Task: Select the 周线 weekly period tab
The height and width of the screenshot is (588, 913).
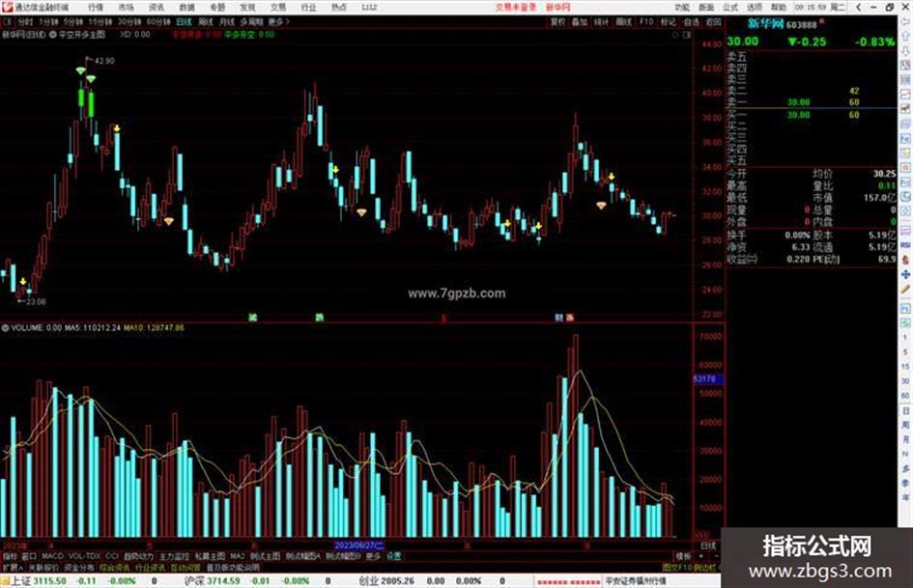Action: (206, 21)
